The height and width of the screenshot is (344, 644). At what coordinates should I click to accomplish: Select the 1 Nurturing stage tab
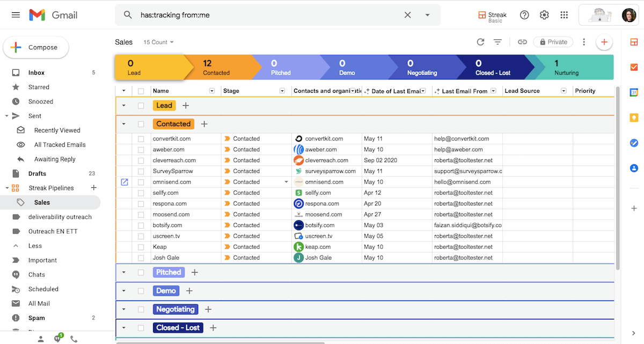click(x=574, y=68)
